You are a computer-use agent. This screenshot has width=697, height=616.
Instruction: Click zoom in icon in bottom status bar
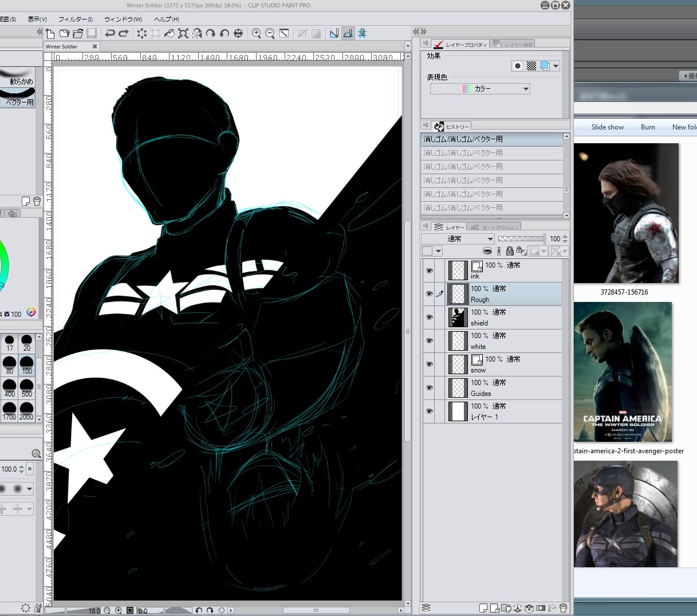click(119, 611)
